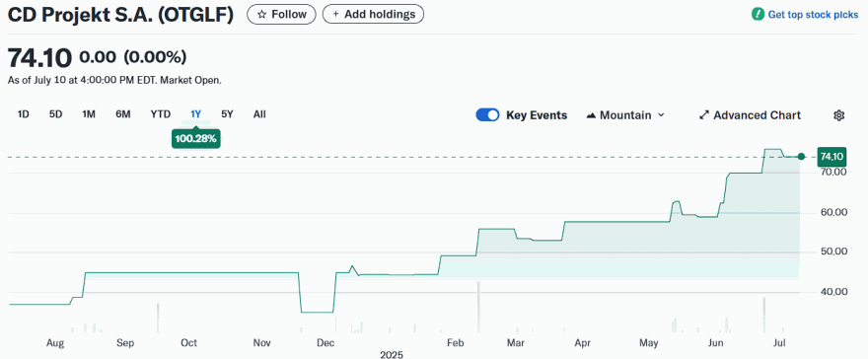This screenshot has width=868, height=359.
Task: Turn off the Key Events switch
Action: point(487,115)
